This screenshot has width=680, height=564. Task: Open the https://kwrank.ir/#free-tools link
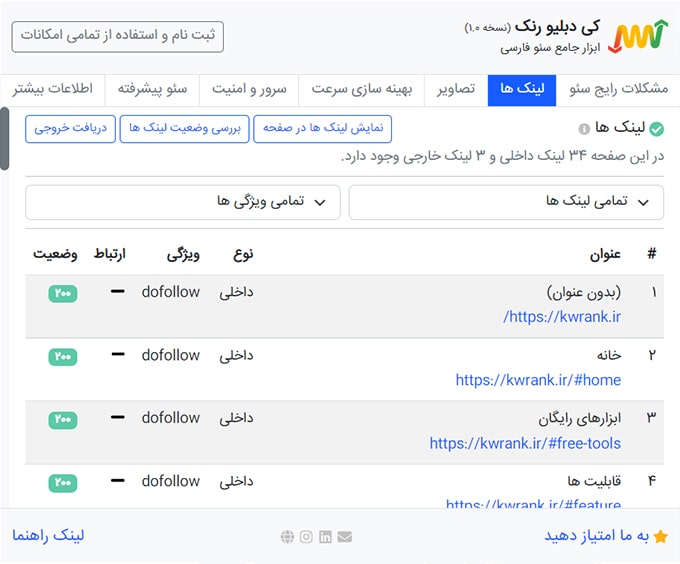click(x=525, y=443)
